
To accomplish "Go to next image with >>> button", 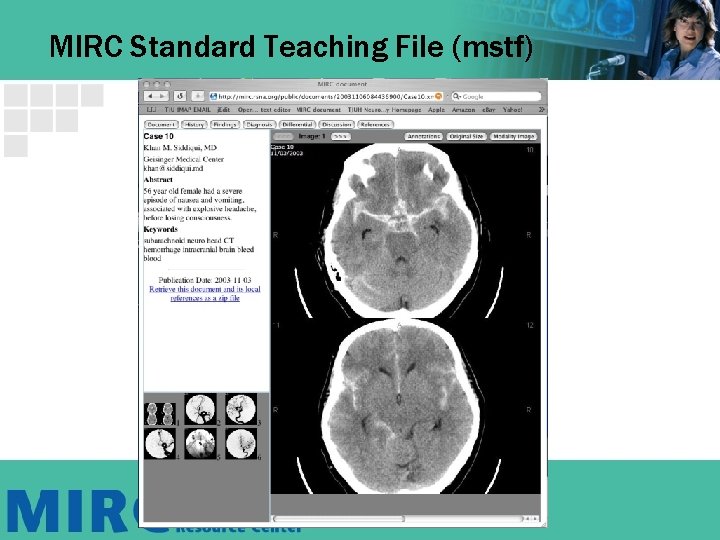I will (x=340, y=136).
